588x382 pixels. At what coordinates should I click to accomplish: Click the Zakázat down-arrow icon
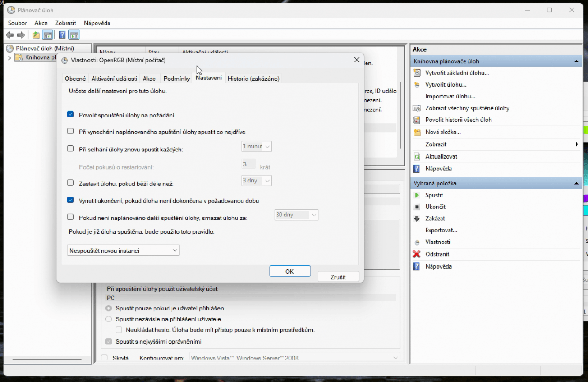pos(416,219)
